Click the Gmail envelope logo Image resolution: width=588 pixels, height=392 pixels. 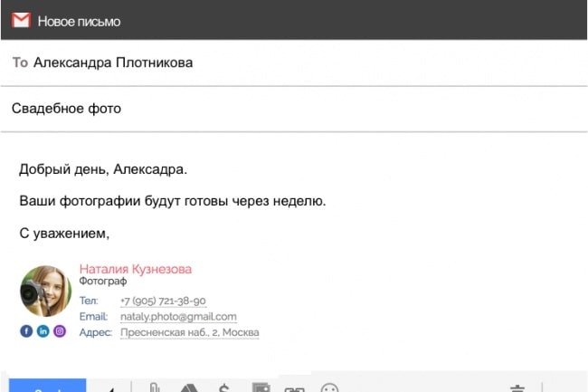click(21, 20)
